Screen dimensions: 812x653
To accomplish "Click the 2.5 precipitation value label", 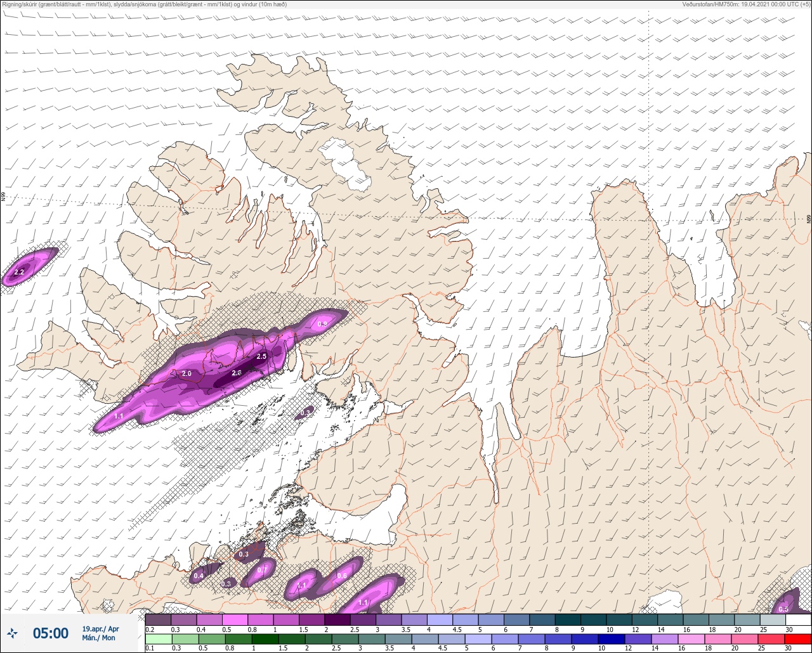I will (261, 357).
